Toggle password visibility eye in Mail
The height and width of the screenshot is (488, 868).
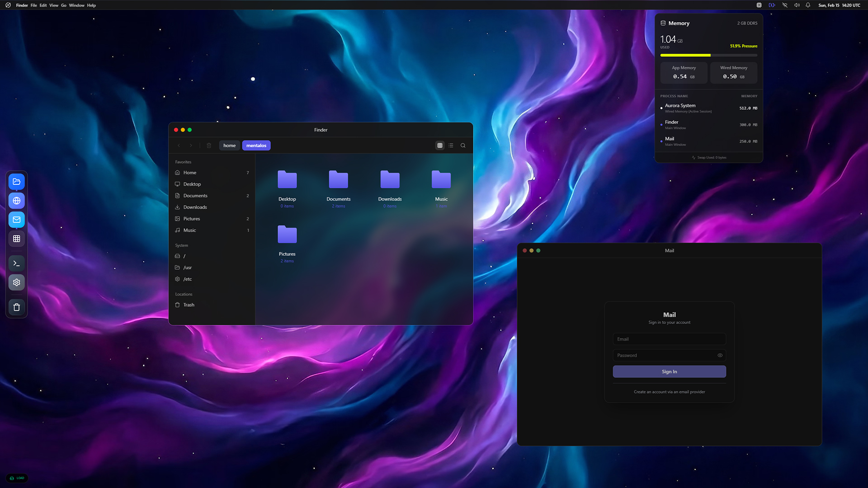tap(720, 355)
